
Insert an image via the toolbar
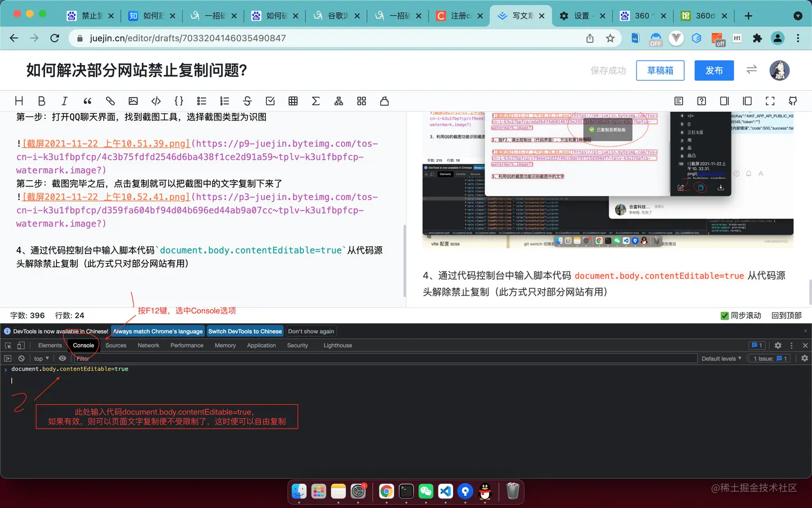coord(133,101)
